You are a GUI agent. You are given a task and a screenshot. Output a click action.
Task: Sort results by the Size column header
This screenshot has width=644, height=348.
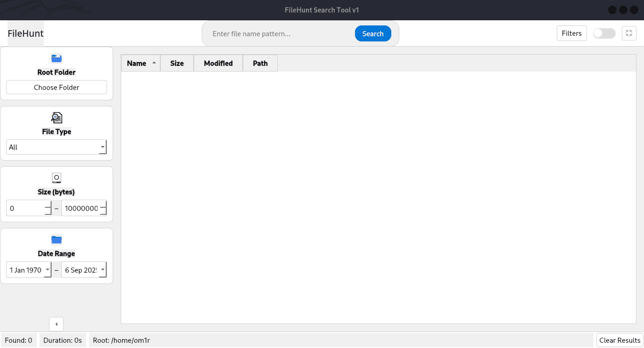click(177, 64)
